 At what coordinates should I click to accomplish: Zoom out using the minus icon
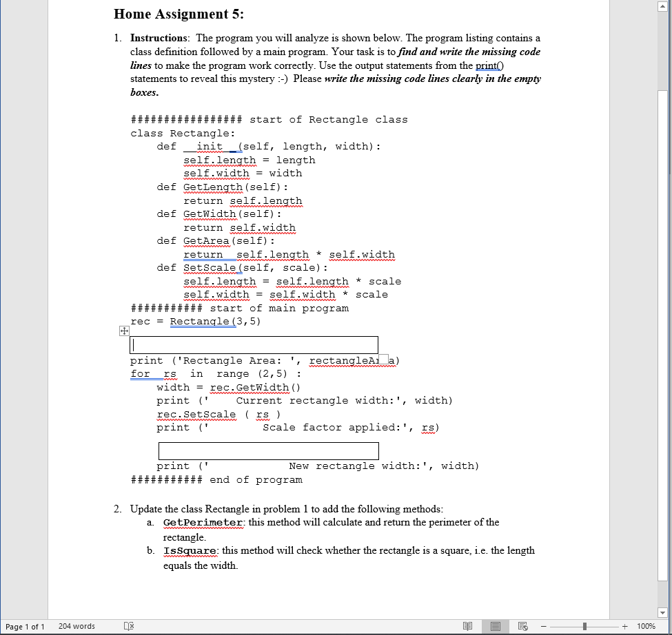543,626
